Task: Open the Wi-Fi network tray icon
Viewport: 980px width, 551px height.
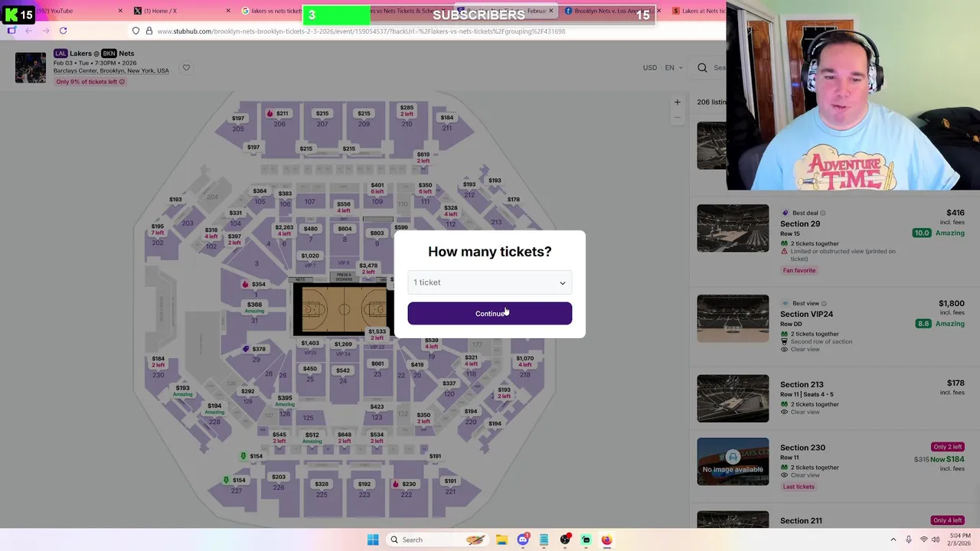Action: (x=923, y=540)
